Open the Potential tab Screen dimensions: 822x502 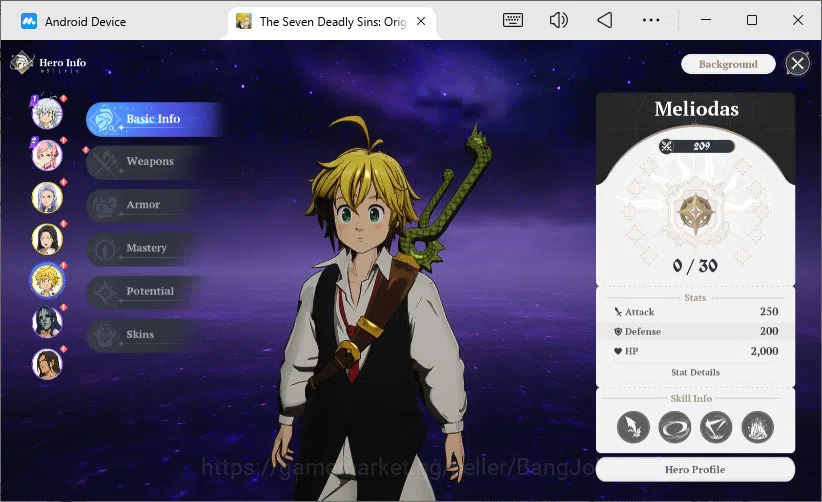click(x=147, y=291)
